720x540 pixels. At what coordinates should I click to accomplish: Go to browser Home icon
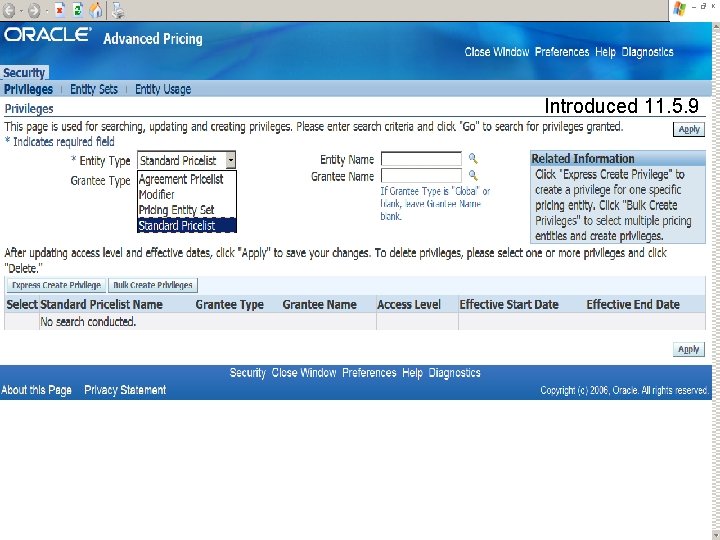[x=96, y=10]
